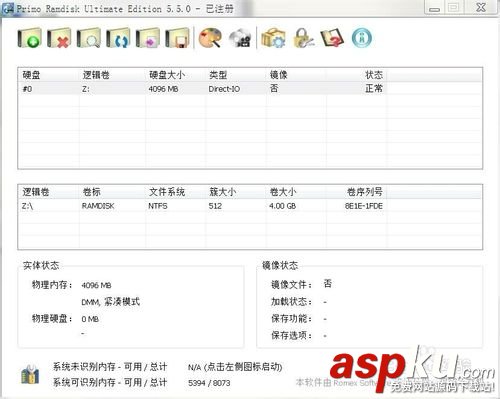Click the NTFS file system cell
The width and height of the screenshot is (500, 399).
[158, 206]
